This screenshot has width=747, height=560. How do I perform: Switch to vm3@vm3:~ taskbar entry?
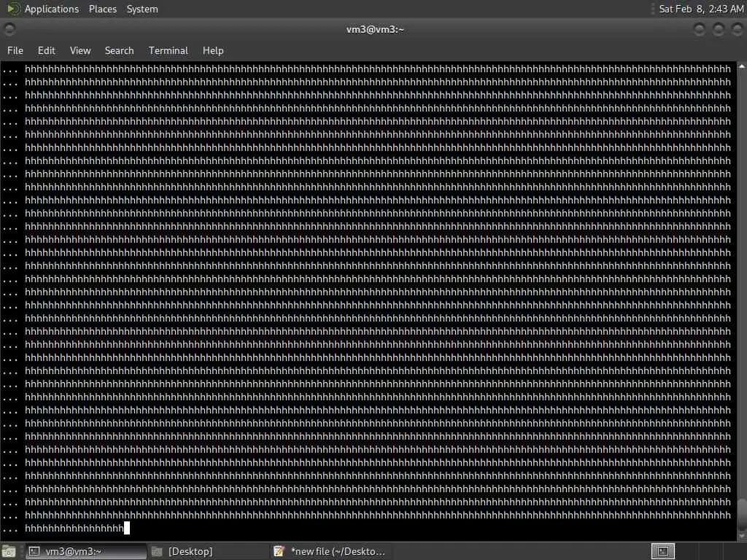pyautogui.click(x=86, y=551)
